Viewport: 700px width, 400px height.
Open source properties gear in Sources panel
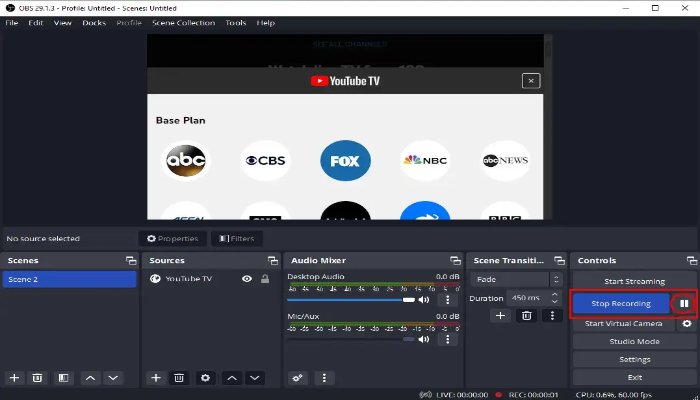coord(205,378)
